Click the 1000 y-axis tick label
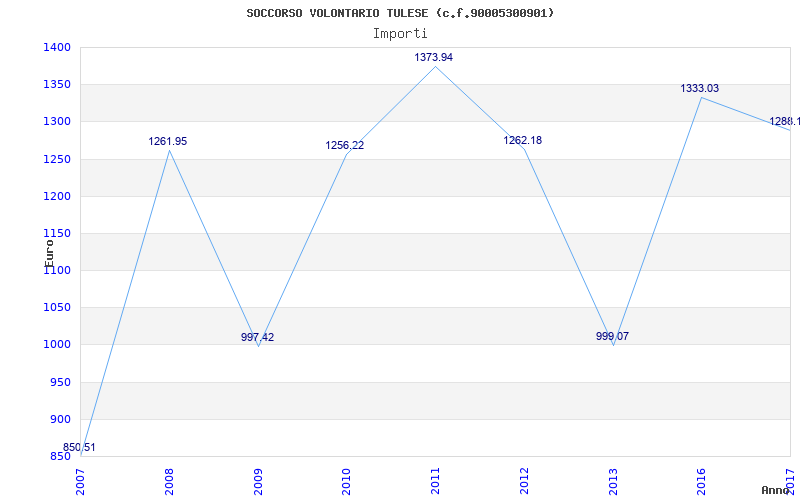The width and height of the screenshot is (800, 500). click(x=57, y=345)
